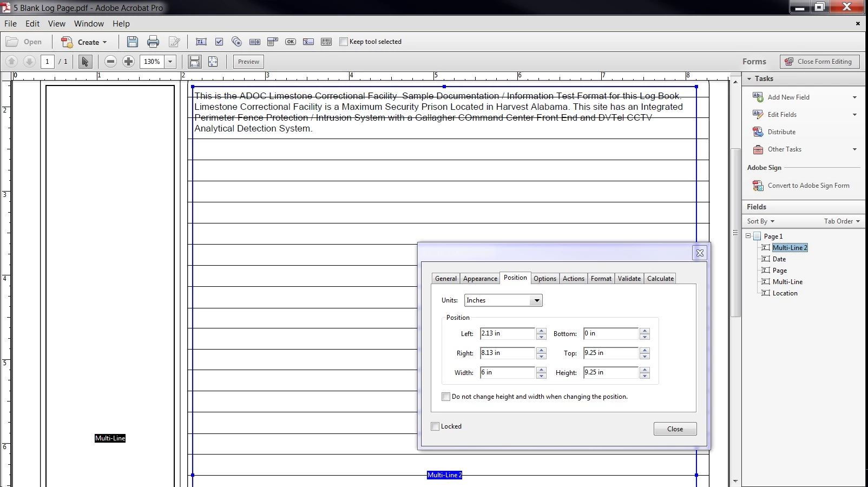This screenshot has width=868, height=487.
Task: Switch to the Appearance tab
Action: coord(480,279)
